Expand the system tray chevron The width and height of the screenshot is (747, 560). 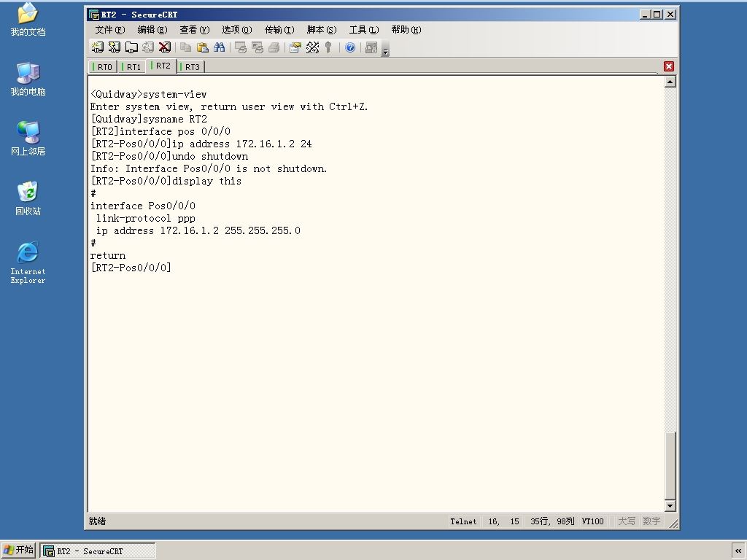pos(738,551)
